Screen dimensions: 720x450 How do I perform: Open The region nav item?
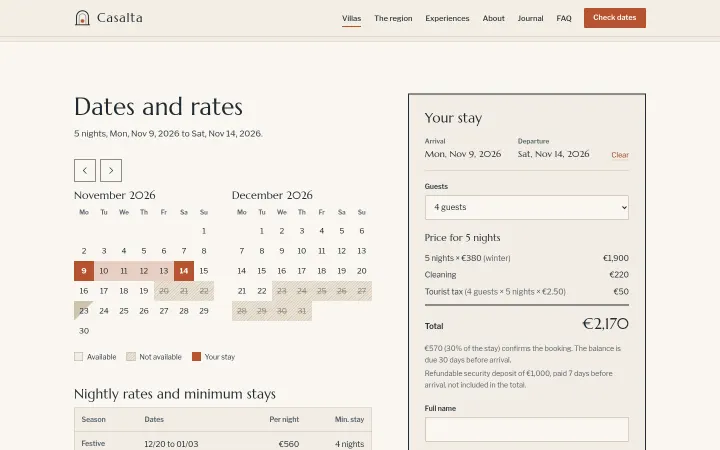point(393,18)
